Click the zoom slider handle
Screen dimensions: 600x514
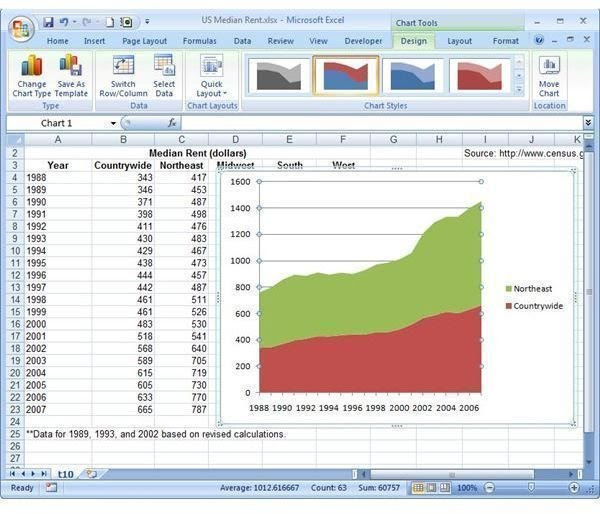click(531, 488)
